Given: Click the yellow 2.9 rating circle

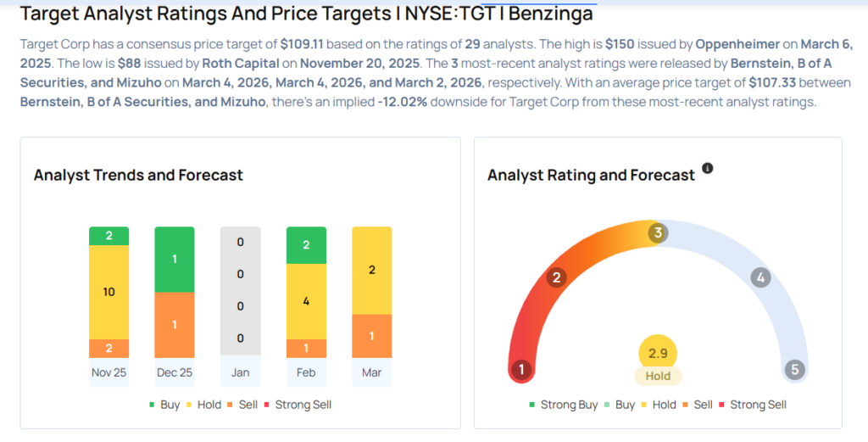Looking at the screenshot, I should pyautogui.click(x=658, y=352).
